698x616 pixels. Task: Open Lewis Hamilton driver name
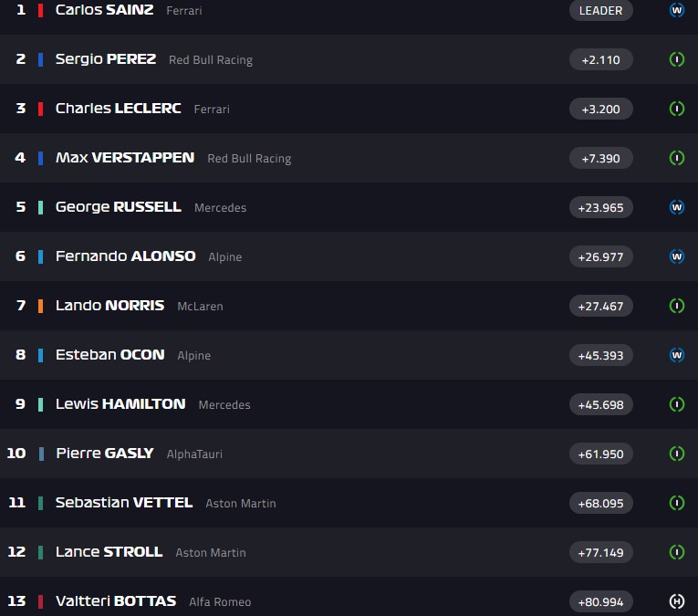120,403
